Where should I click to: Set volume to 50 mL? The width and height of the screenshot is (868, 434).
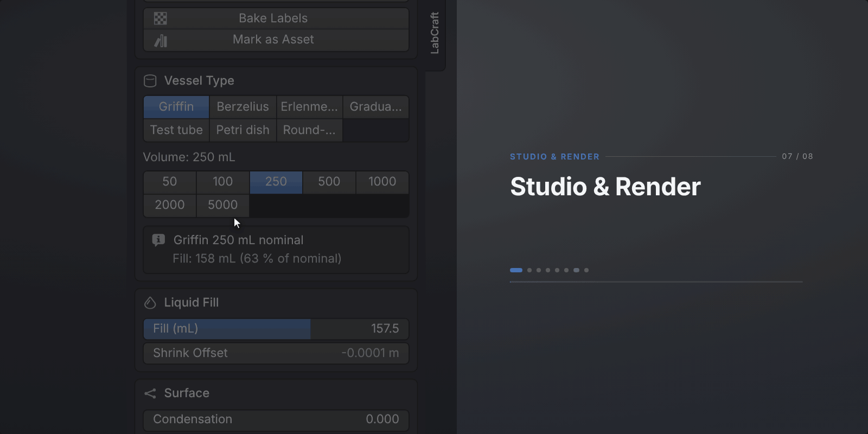click(170, 182)
